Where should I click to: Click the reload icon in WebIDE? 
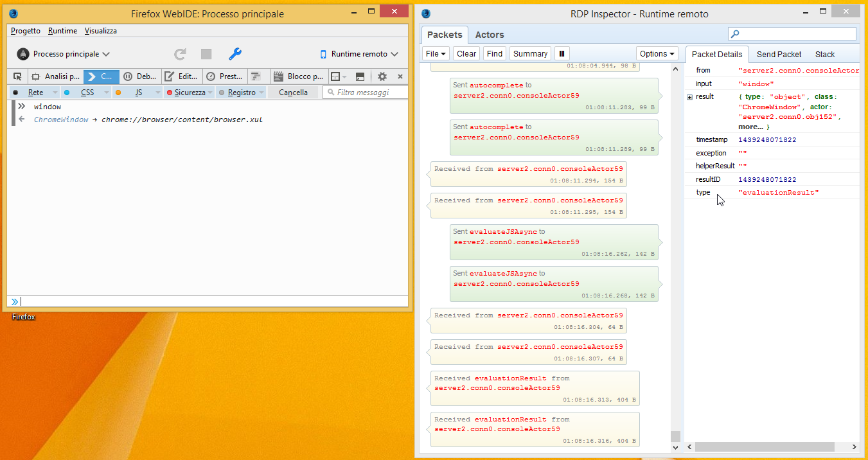coord(181,54)
